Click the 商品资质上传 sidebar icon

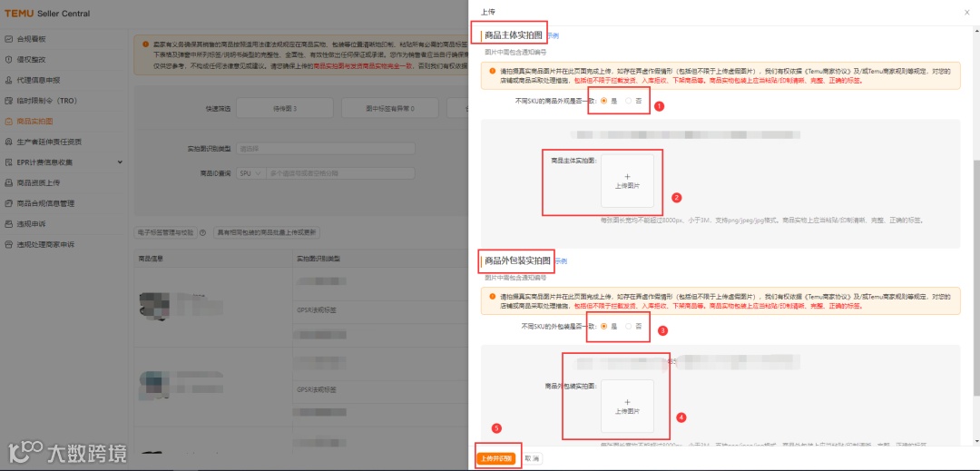(9, 183)
